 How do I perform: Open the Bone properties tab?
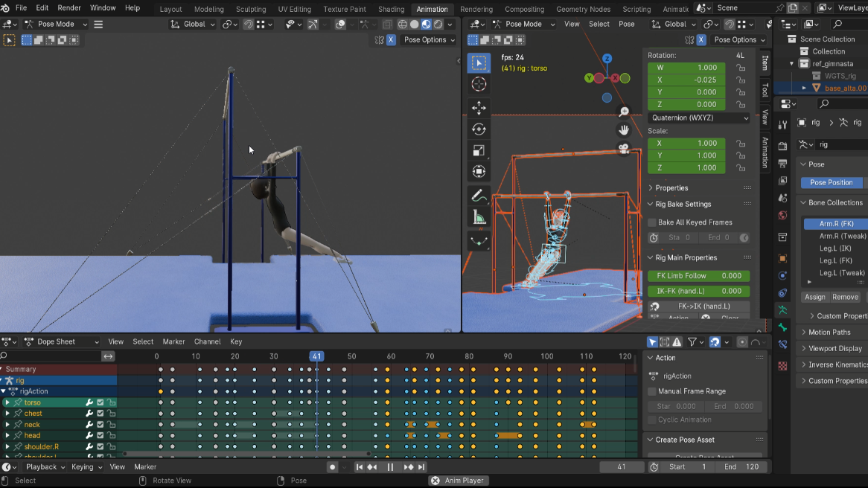click(782, 327)
